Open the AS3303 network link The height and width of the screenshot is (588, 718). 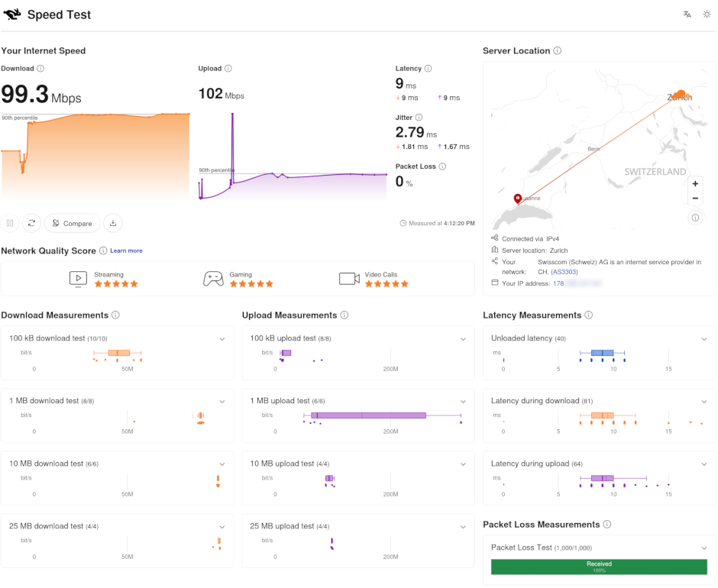[564, 272]
